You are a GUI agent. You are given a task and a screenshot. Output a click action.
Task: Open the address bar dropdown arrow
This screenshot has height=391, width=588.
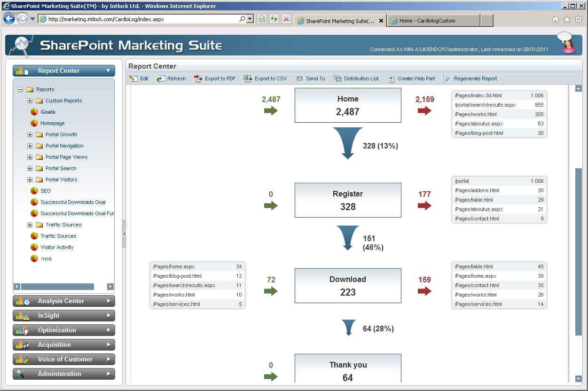point(250,19)
